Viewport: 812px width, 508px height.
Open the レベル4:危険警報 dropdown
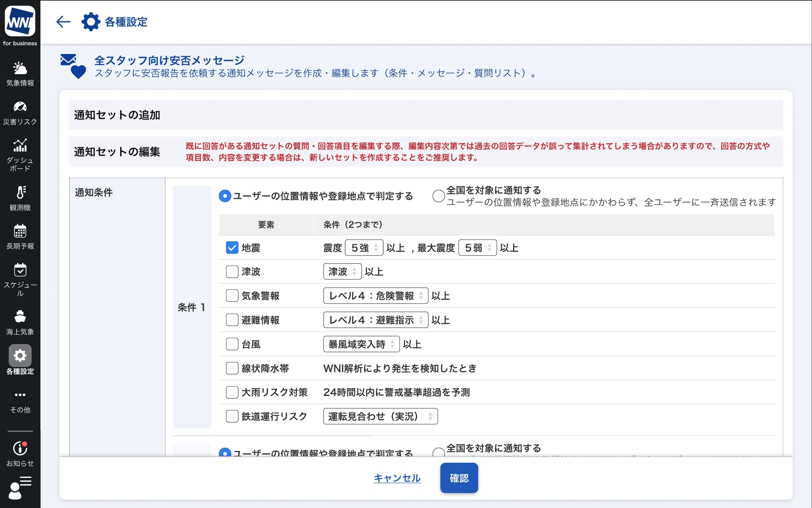click(375, 296)
